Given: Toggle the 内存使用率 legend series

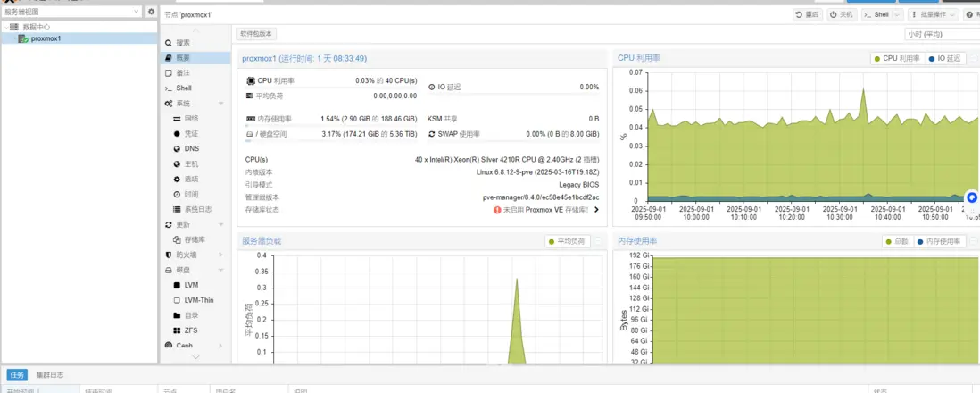Looking at the screenshot, I should [x=940, y=241].
